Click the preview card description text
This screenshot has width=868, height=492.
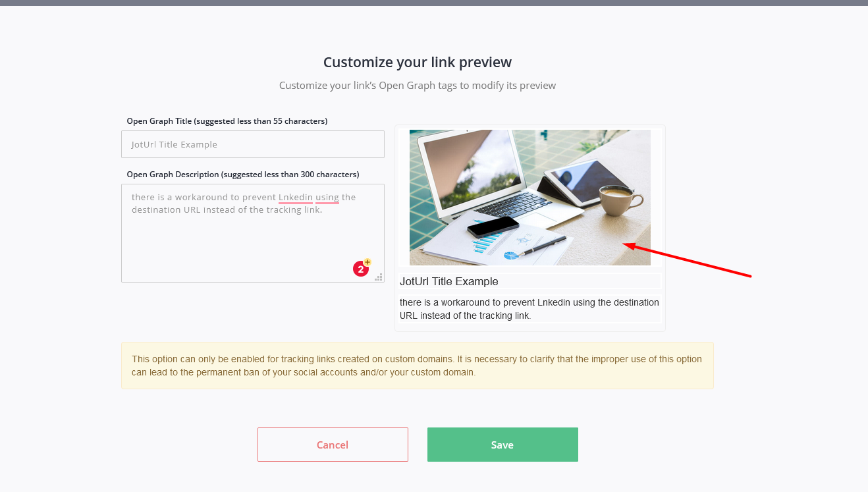(x=529, y=309)
